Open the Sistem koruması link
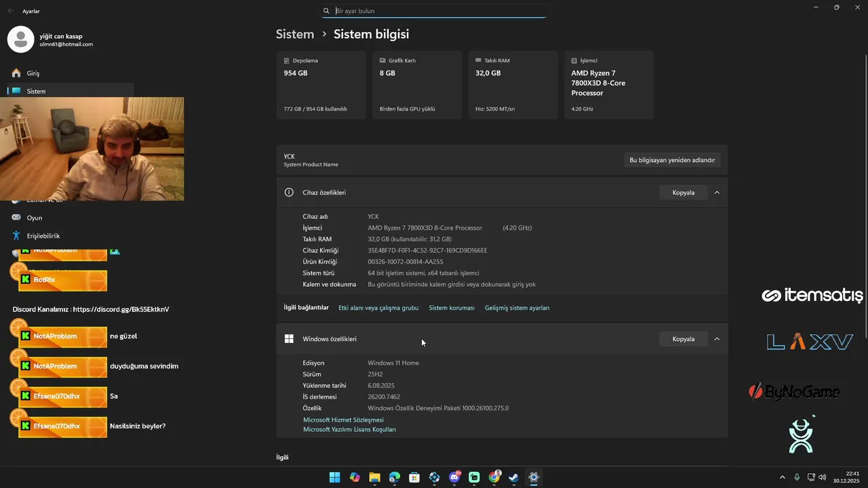Viewport: 868px width, 488px height. (452, 308)
